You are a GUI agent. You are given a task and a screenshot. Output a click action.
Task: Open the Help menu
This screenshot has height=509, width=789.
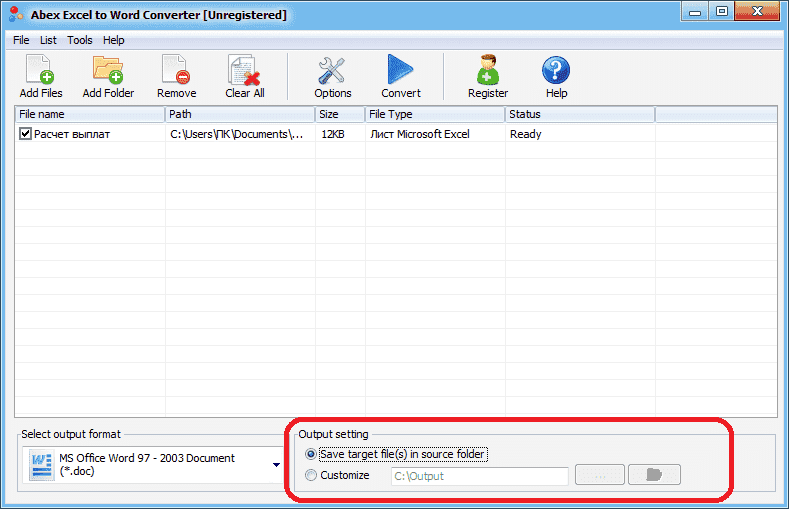114,40
